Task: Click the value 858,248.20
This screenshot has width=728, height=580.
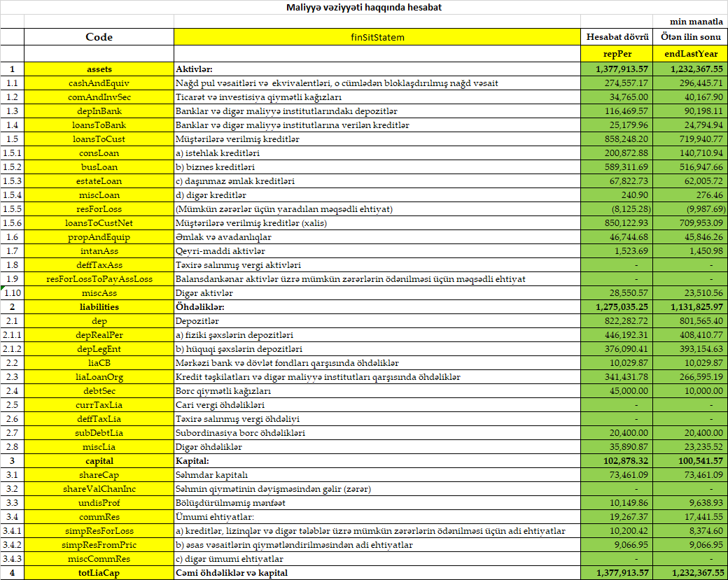Action: (617, 139)
